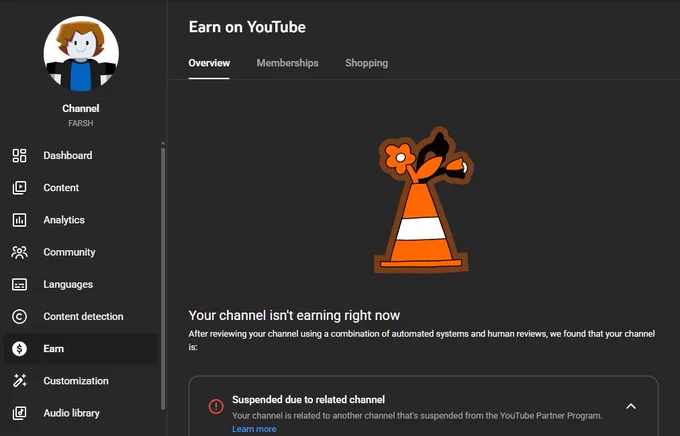This screenshot has height=436, width=680.
Task: Click the 'Your channel isn't earning right now' heading
Action: [294, 315]
